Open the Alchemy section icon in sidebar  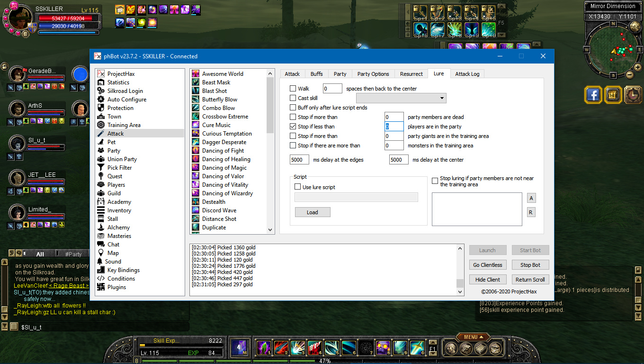(x=100, y=227)
